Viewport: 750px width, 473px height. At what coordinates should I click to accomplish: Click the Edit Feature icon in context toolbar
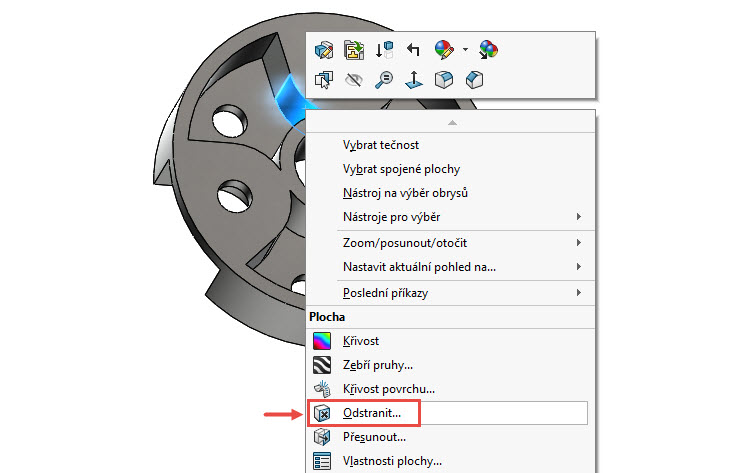pos(324,50)
